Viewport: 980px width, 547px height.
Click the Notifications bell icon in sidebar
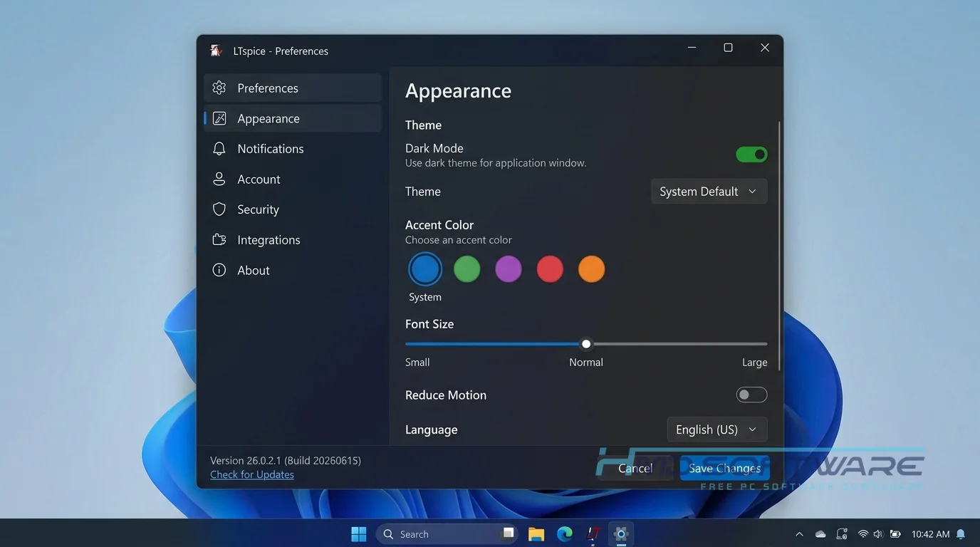219,148
